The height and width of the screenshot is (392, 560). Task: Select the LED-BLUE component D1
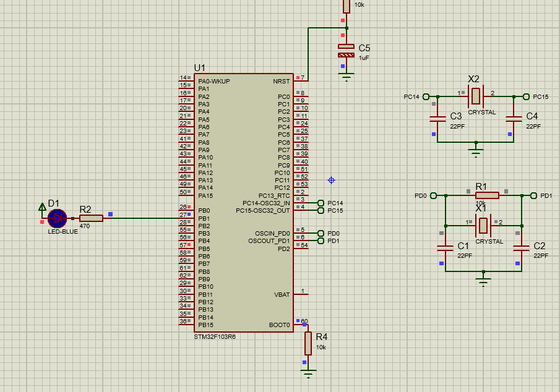pos(56,218)
